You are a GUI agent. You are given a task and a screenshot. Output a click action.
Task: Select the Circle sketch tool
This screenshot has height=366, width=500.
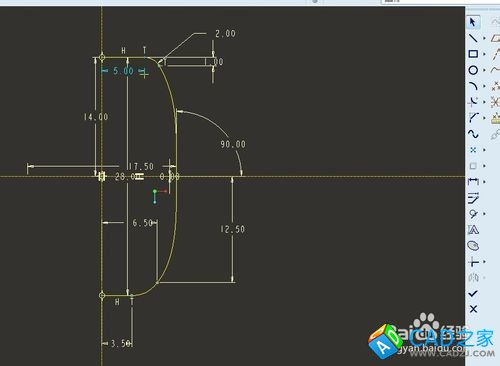473,70
